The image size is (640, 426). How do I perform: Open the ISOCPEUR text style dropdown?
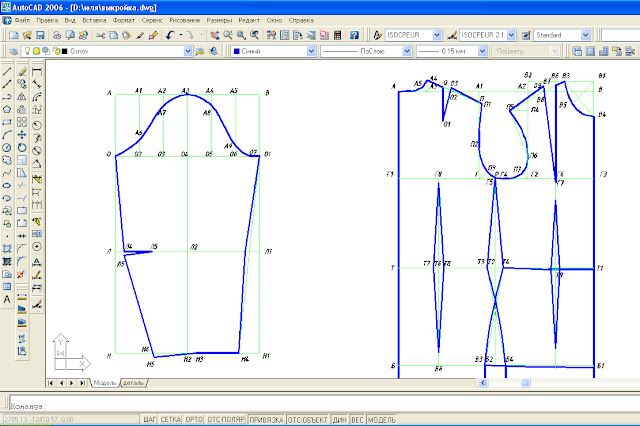pyautogui.click(x=437, y=36)
